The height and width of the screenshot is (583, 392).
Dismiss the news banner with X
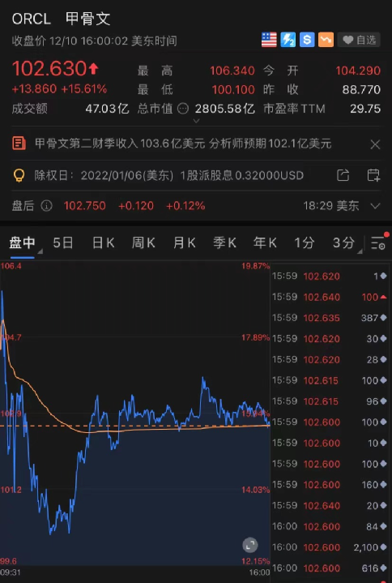click(375, 144)
